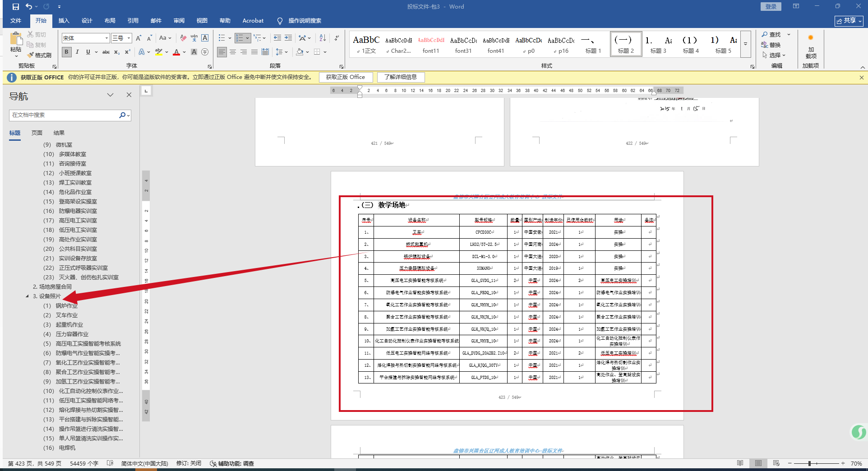Click the 在文档中搜索 search field
868x471 pixels.
[x=64, y=115]
